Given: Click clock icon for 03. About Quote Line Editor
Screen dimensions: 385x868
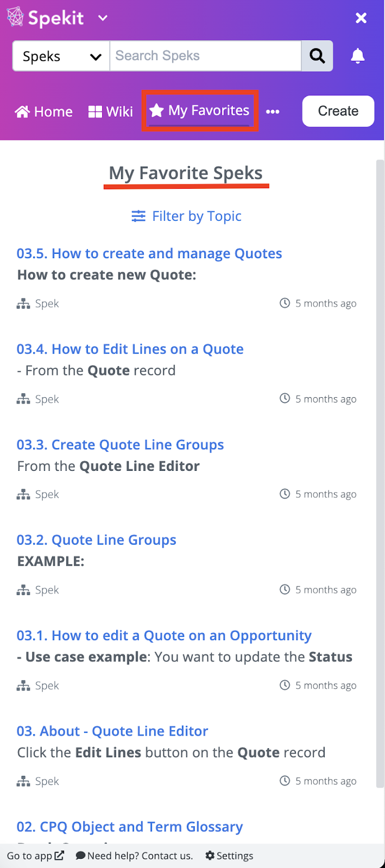Looking at the screenshot, I should pos(285,780).
